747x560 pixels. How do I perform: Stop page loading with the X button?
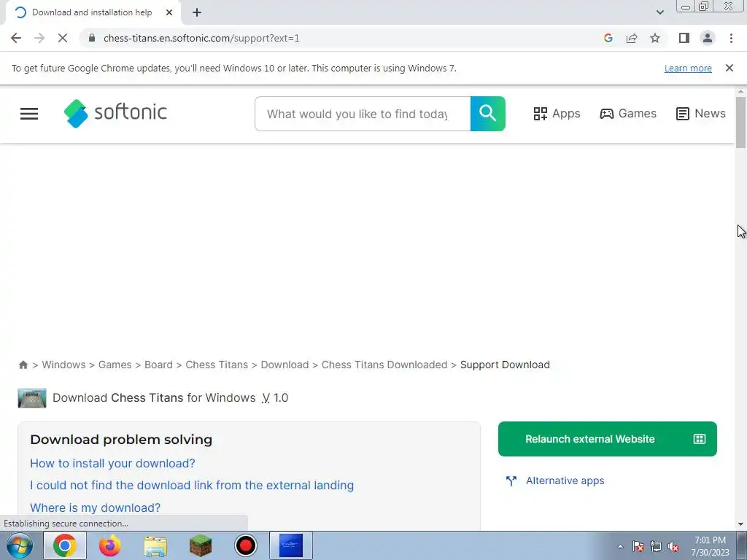pyautogui.click(x=63, y=38)
